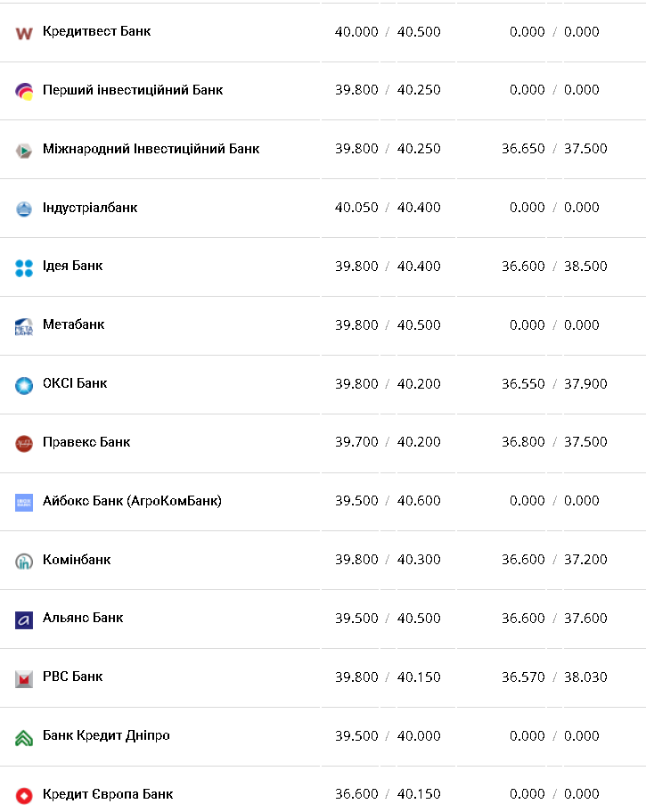Click the Альянс Банк logo icon
Viewport: 646px width, 812px height.
(24, 619)
